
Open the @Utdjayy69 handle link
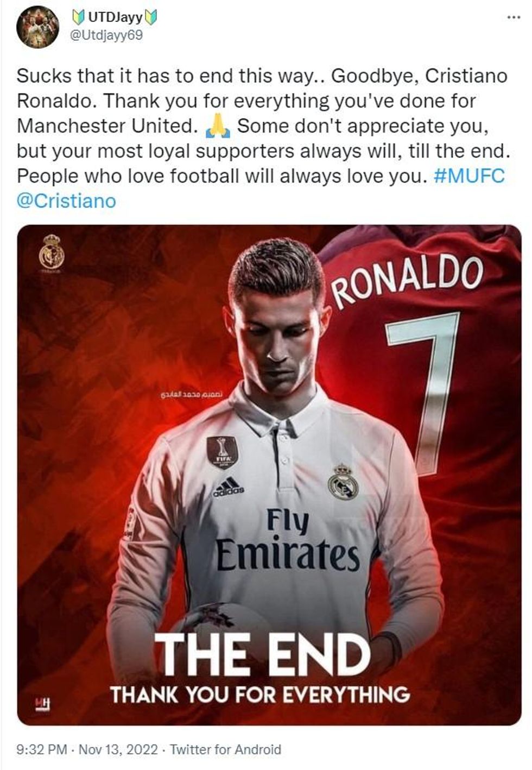[107, 36]
